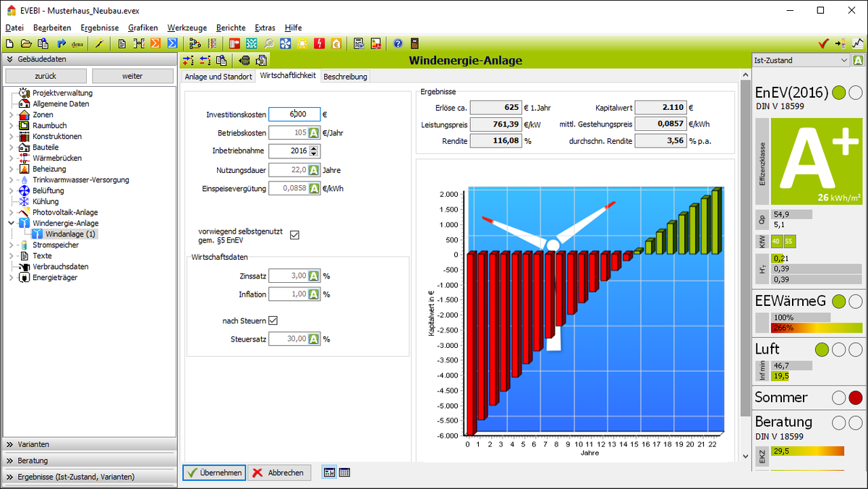Image resolution: width=868 pixels, height=489 pixels.
Task: Click the Übernehmen button
Action: 214,472
